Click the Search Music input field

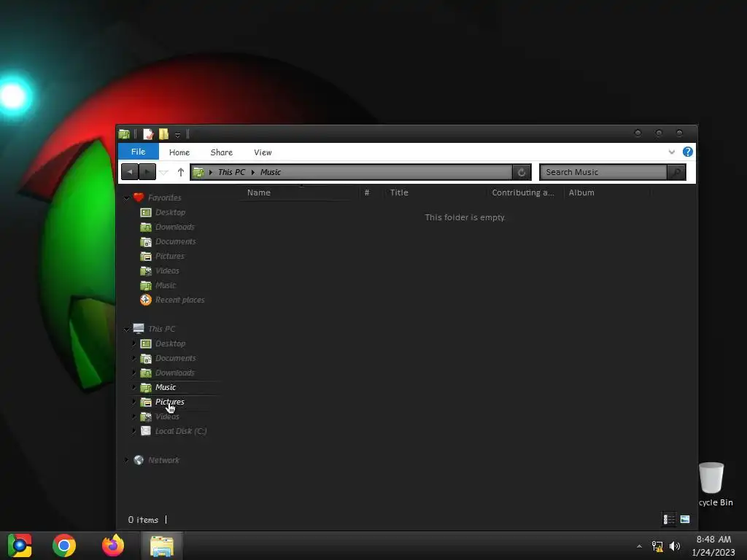coord(603,172)
